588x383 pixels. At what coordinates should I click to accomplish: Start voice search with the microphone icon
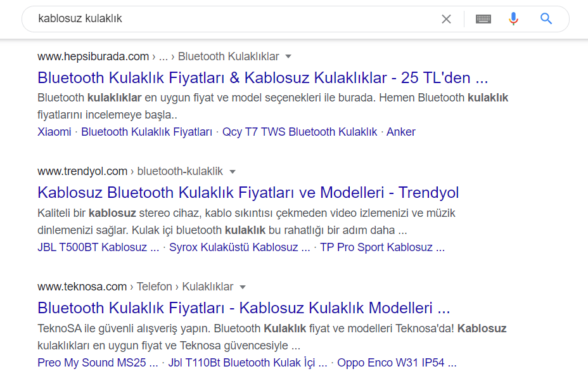(513, 19)
